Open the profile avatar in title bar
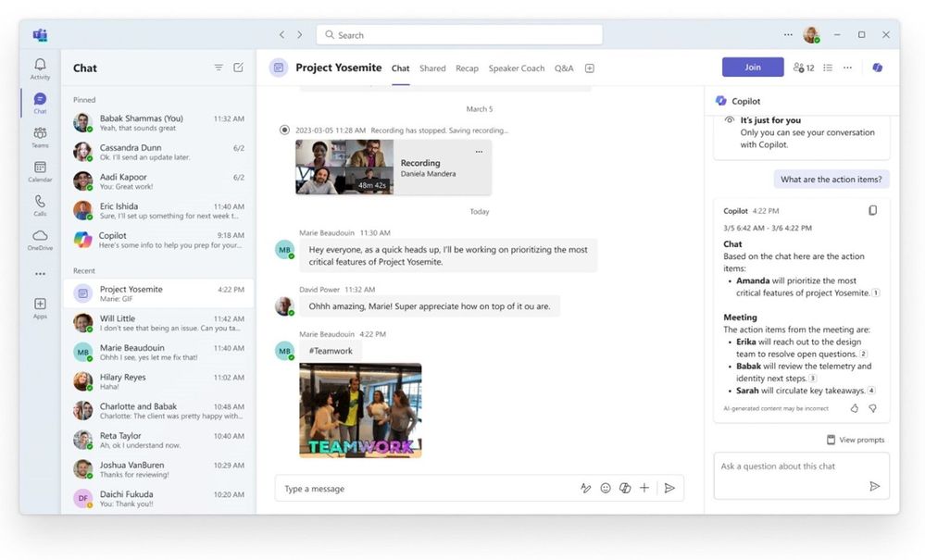The image size is (925, 560). coord(812,35)
